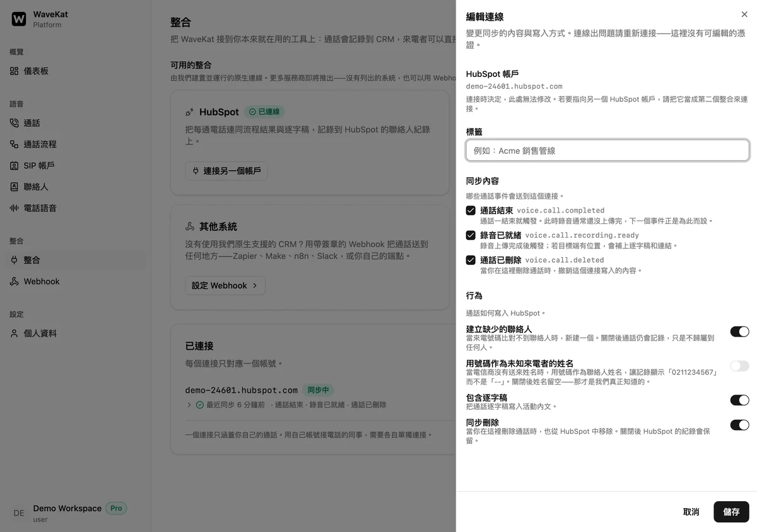Open 通話流程 in sidebar
This screenshot has width=757, height=532.
click(x=75, y=144)
